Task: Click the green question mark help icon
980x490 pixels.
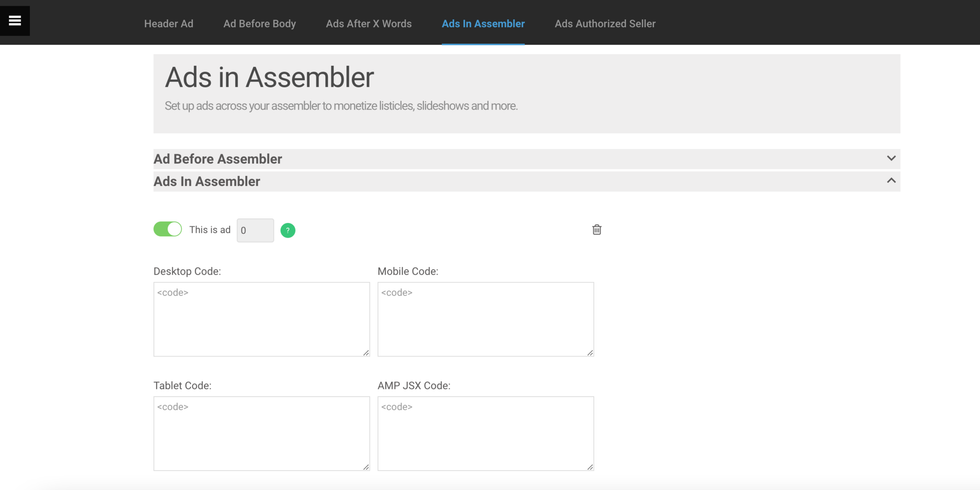Action: pos(288,230)
